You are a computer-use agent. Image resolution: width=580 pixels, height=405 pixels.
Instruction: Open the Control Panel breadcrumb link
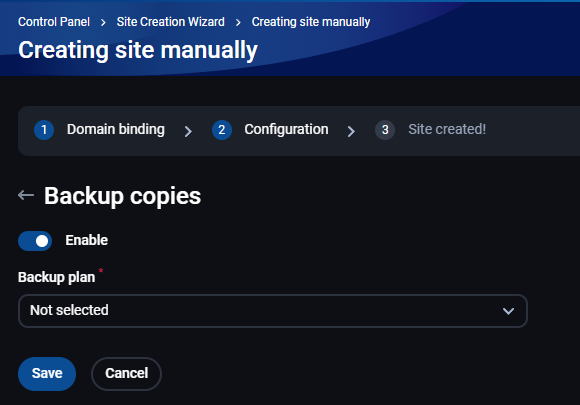pos(54,22)
